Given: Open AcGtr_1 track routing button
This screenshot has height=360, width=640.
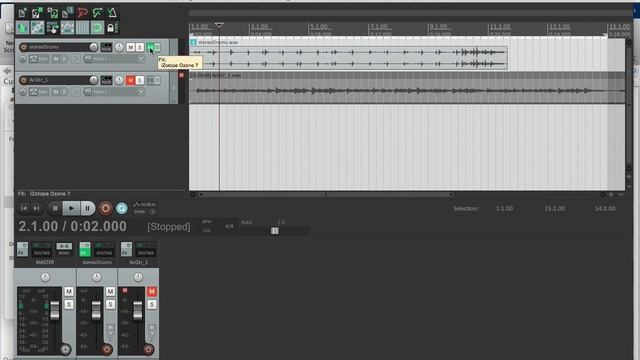Looking at the screenshot, I should point(106,80).
